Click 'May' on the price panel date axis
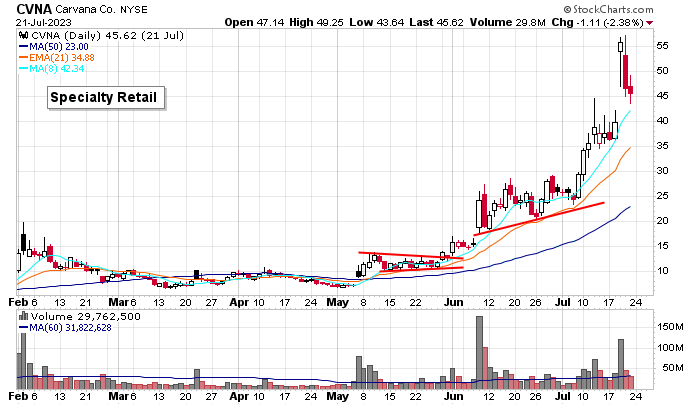Viewport: 700px width, 405px height. (x=338, y=302)
